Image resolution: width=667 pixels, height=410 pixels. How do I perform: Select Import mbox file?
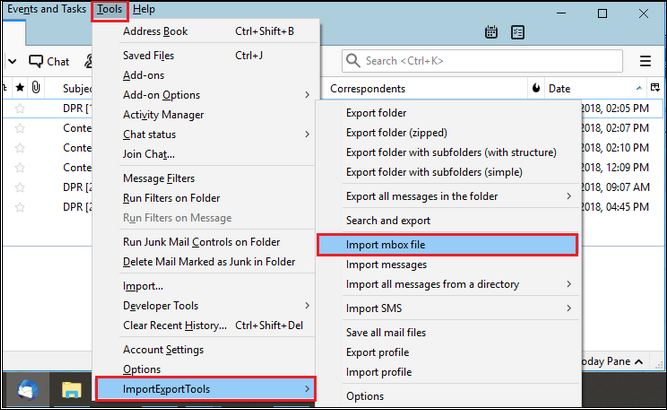(448, 245)
